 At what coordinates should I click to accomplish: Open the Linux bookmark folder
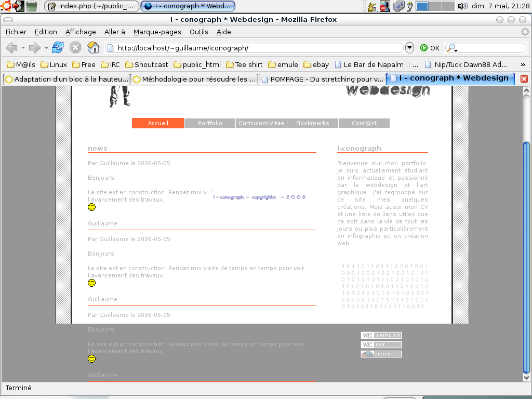tap(54, 64)
